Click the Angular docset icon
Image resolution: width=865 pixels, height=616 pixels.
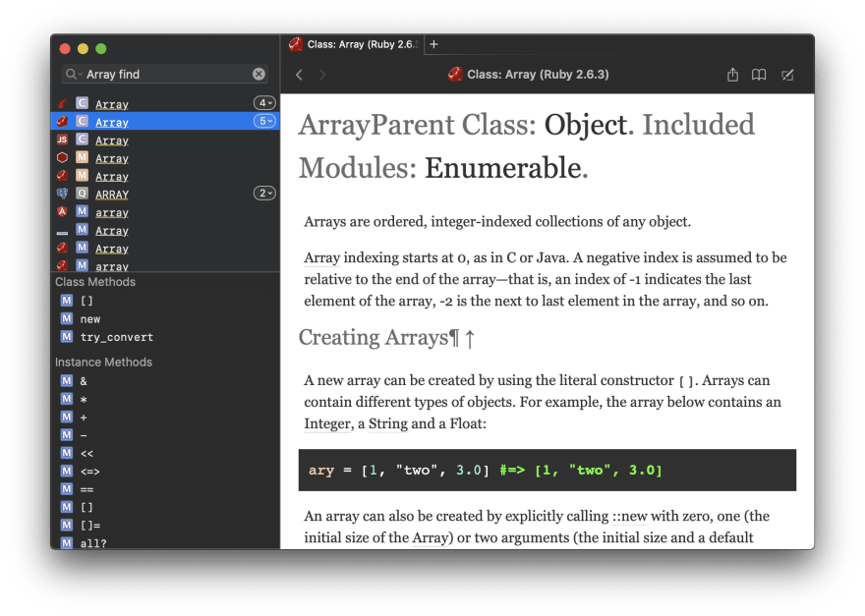point(62,212)
